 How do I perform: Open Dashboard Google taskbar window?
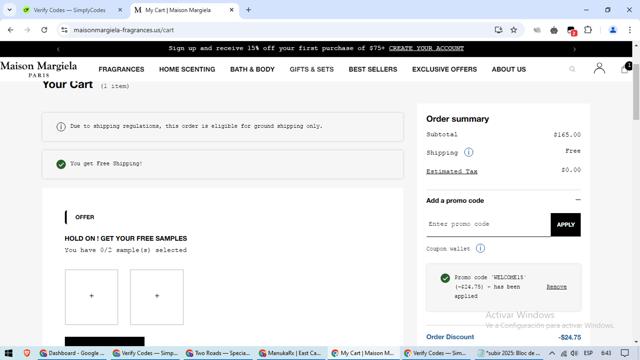point(72,353)
